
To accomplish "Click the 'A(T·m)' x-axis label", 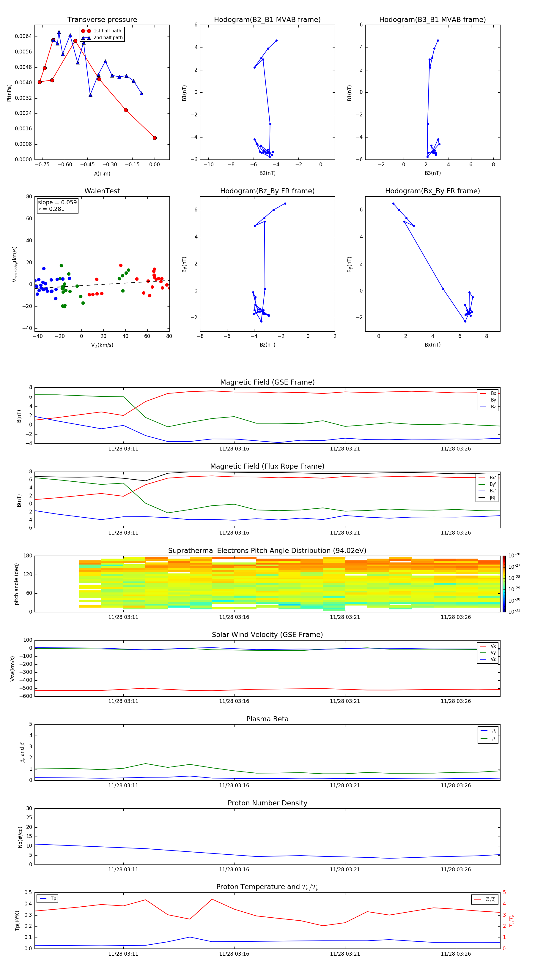I will pyautogui.click(x=102, y=173).
